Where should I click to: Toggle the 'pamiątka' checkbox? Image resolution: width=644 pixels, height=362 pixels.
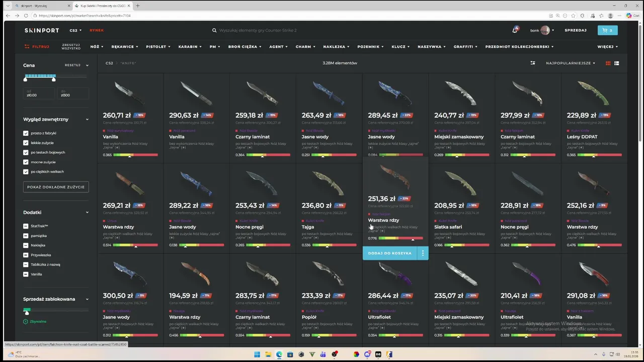tap(26, 236)
